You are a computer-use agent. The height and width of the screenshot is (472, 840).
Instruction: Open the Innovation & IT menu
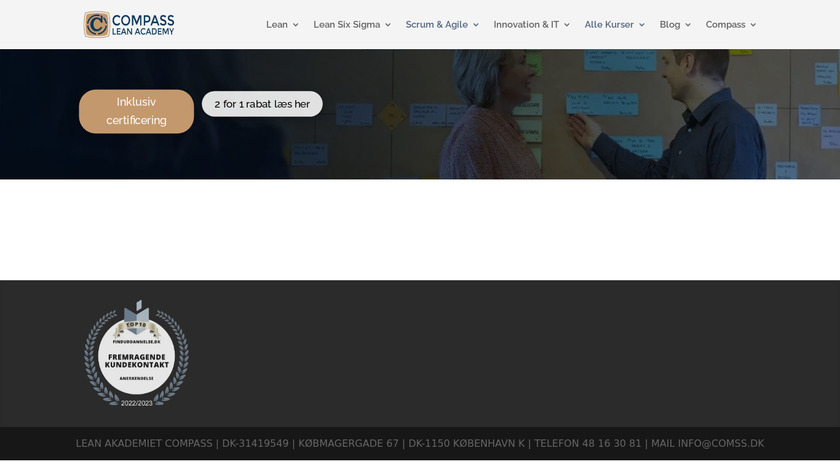coord(526,25)
